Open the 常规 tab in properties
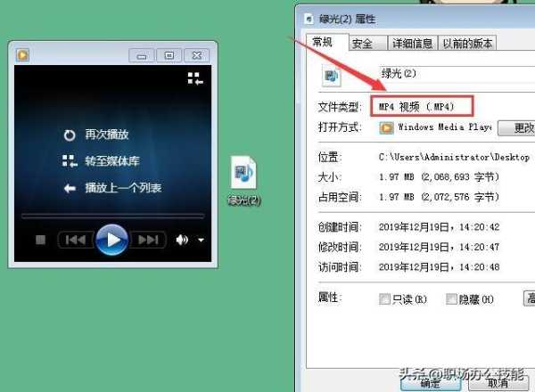The height and width of the screenshot is (392, 535). coord(327,42)
